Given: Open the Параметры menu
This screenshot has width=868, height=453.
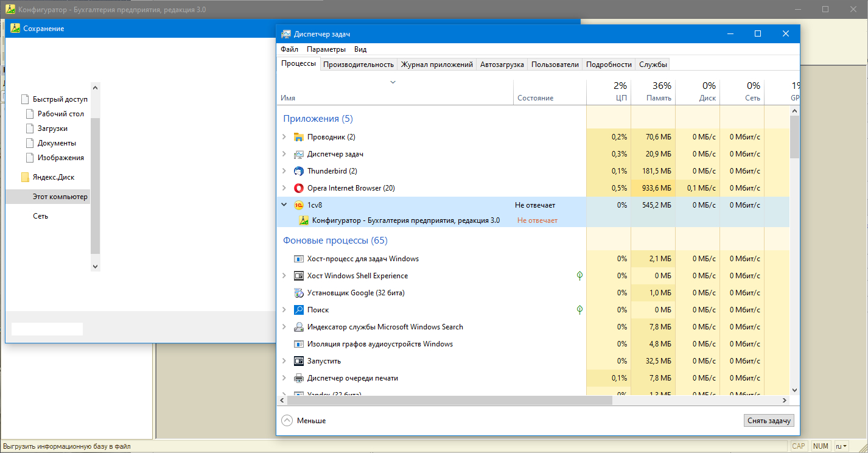Looking at the screenshot, I should [326, 49].
